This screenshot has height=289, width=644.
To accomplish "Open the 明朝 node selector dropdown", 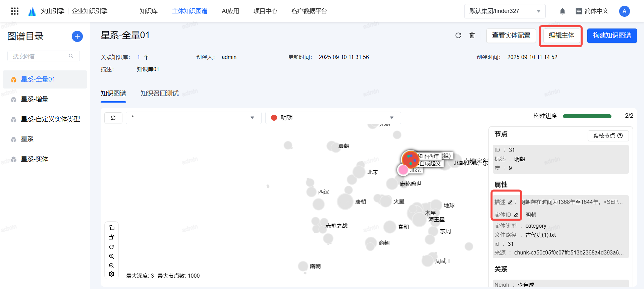I will point(333,118).
